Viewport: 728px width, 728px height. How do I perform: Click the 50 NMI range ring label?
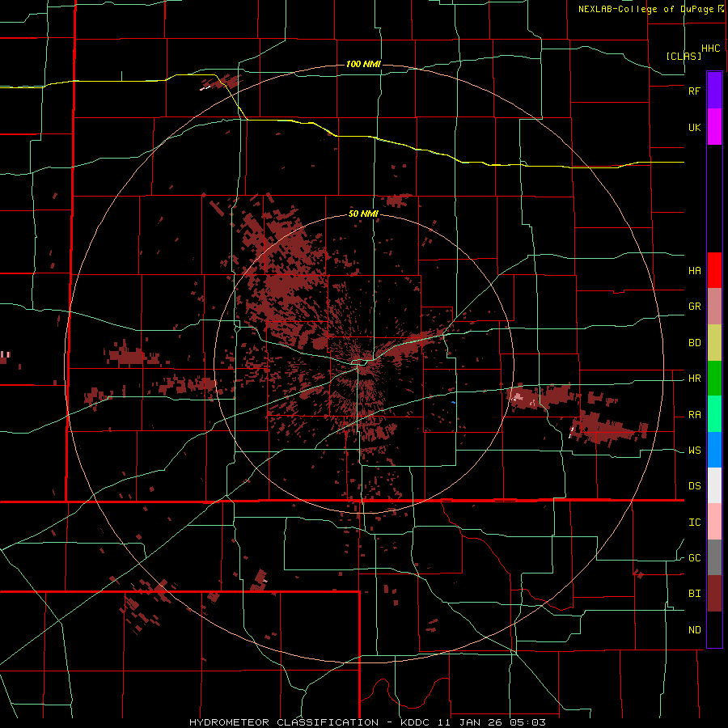coord(363,214)
